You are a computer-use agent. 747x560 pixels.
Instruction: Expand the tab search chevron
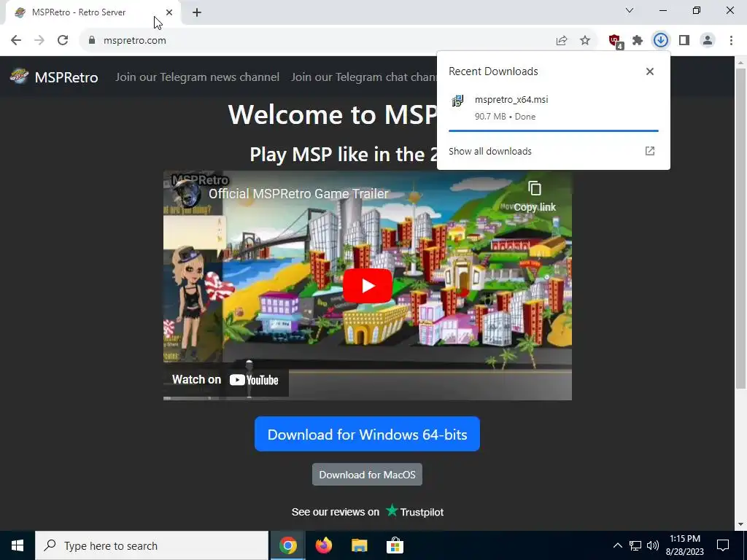pyautogui.click(x=630, y=10)
